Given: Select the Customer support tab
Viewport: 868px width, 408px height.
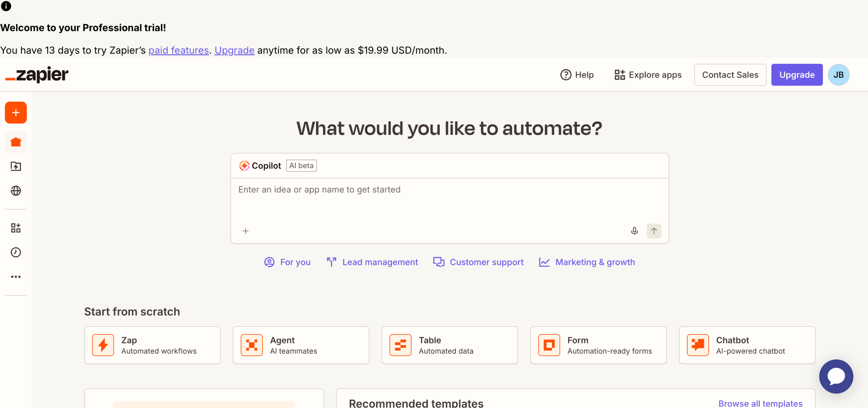Looking at the screenshot, I should pyautogui.click(x=478, y=262).
